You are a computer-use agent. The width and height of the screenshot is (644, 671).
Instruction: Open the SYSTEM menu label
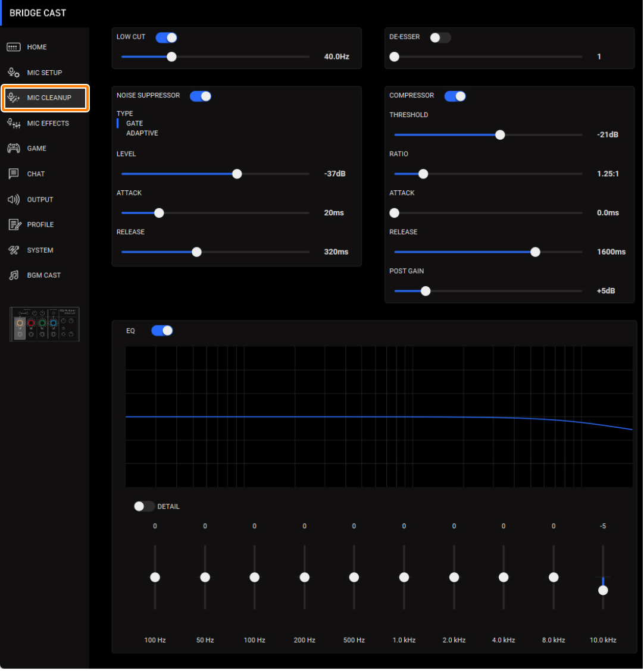(40, 251)
